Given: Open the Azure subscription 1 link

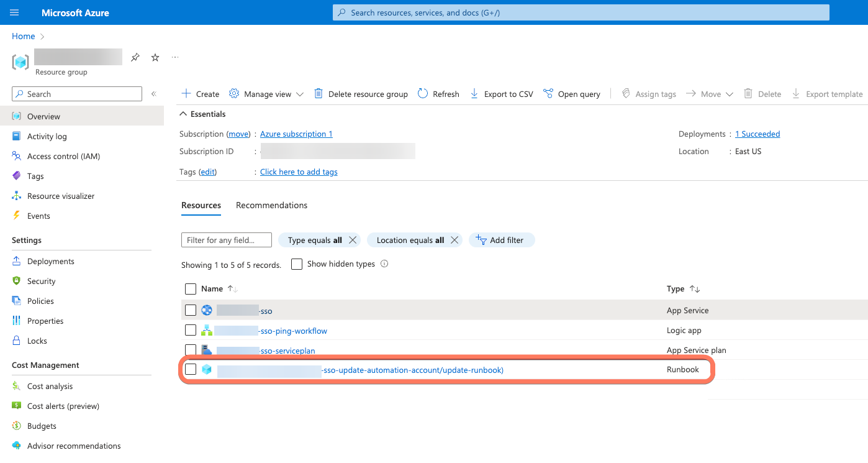Looking at the screenshot, I should [296, 134].
